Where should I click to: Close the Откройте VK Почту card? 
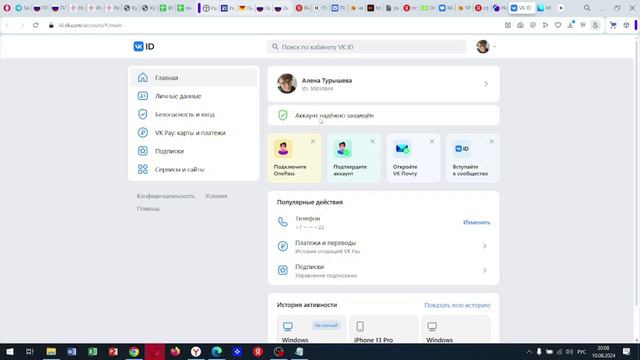[x=432, y=141]
